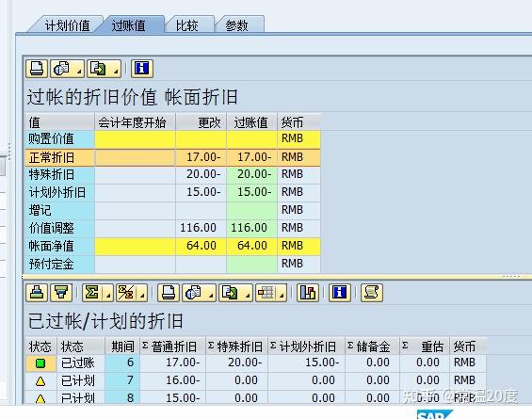Open the 比较 tab

tap(187, 25)
